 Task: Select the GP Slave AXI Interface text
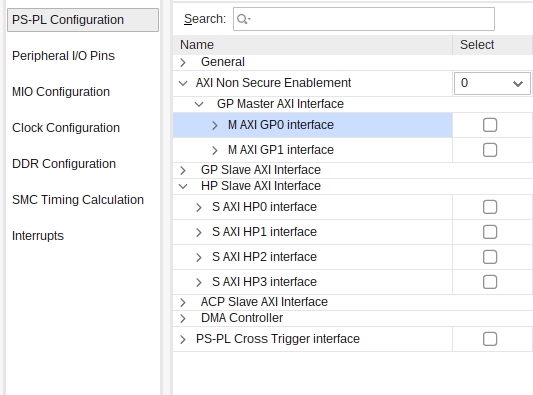[261, 170]
